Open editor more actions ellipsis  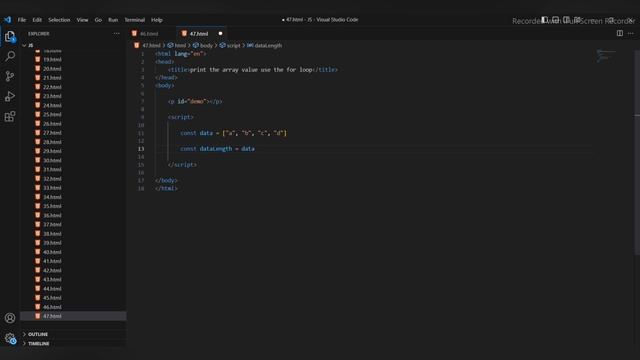click(x=631, y=33)
